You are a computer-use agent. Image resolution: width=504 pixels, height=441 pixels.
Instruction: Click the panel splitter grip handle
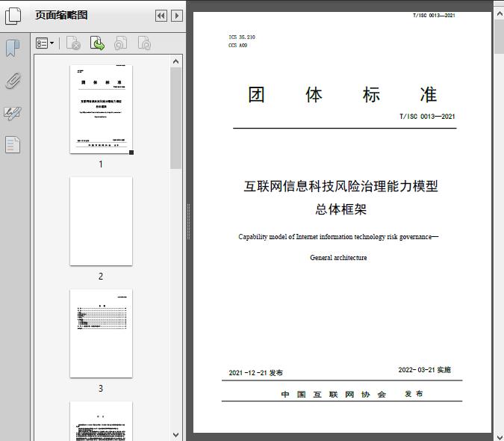tap(189, 221)
